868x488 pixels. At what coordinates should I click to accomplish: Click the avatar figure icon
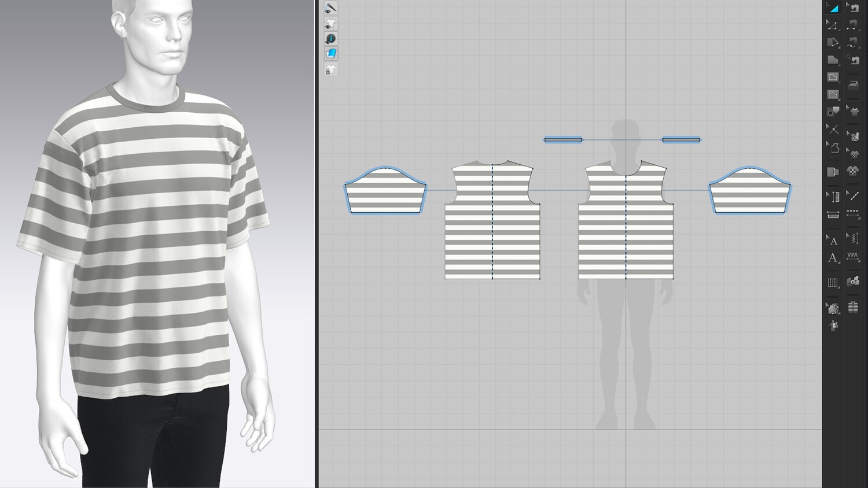pyautogui.click(x=833, y=326)
